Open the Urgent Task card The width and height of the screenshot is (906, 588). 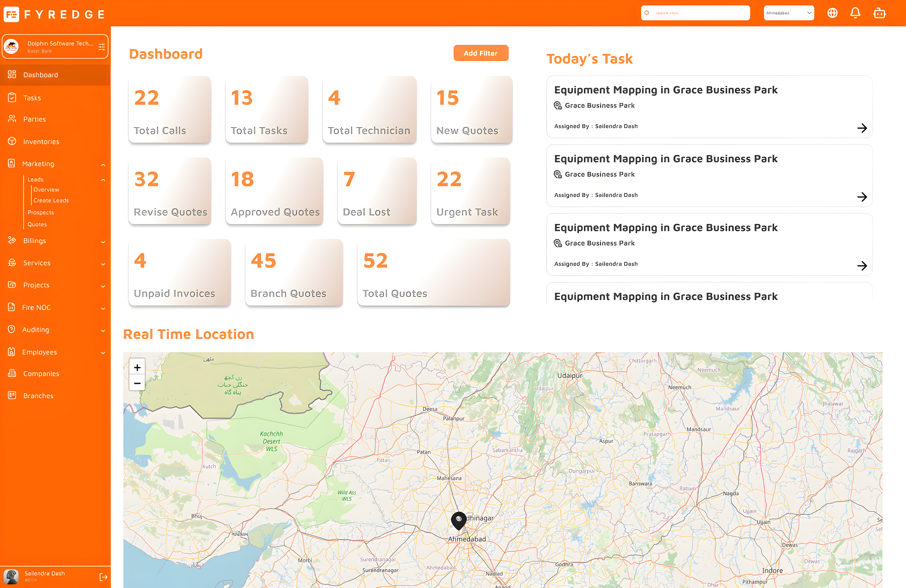click(x=470, y=191)
